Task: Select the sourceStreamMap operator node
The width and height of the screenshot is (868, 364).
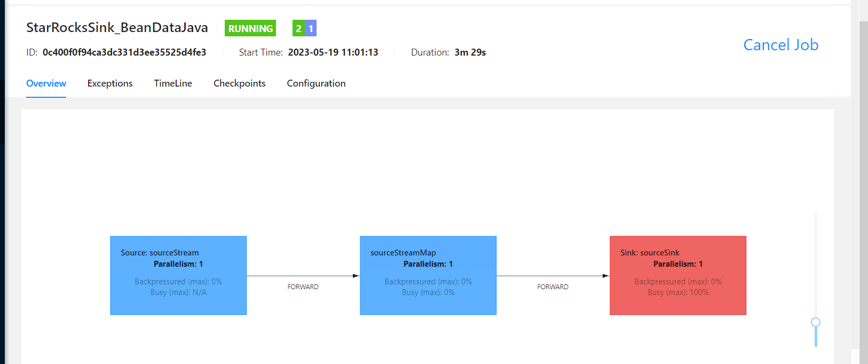Action: [428, 275]
